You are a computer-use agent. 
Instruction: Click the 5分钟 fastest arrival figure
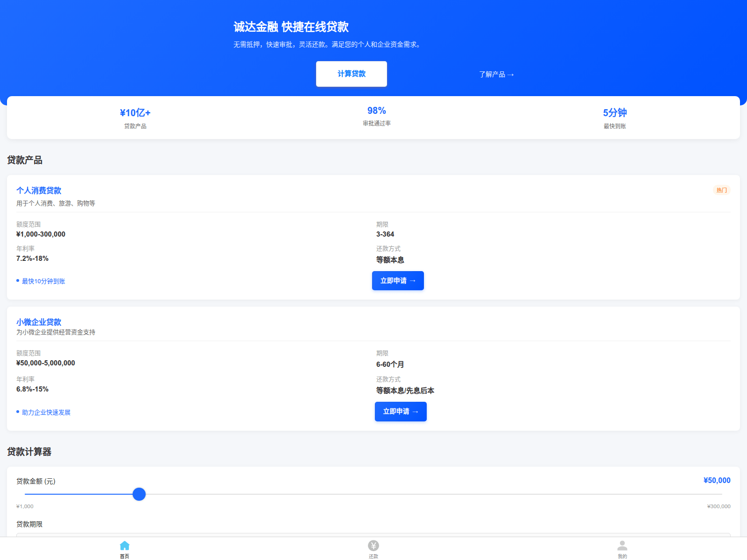click(615, 112)
